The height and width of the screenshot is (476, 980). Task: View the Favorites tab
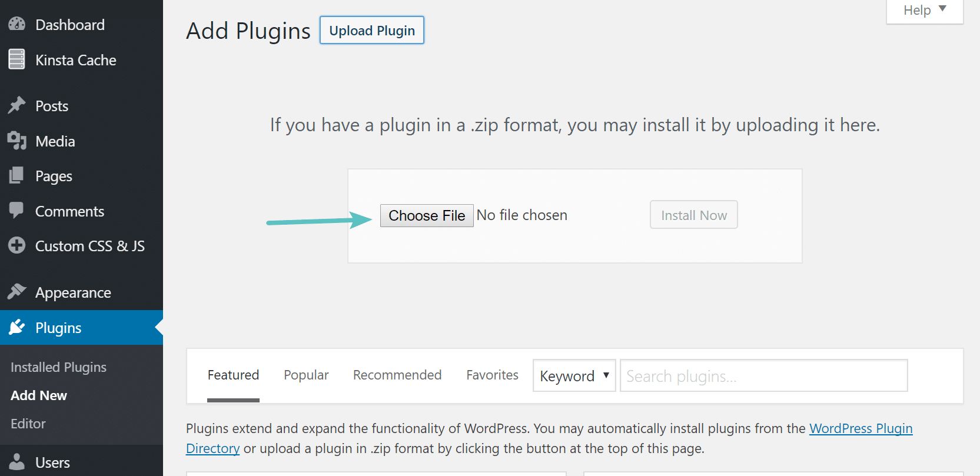tap(492, 375)
